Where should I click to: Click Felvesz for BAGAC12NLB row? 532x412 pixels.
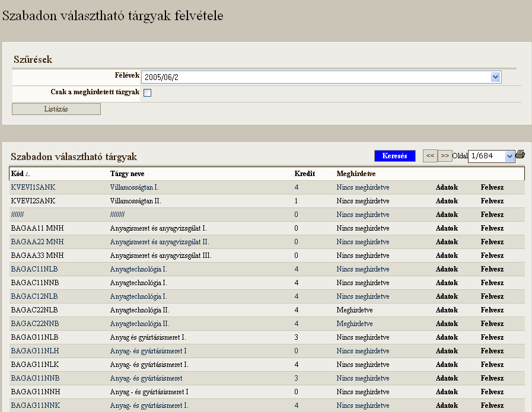click(x=492, y=296)
